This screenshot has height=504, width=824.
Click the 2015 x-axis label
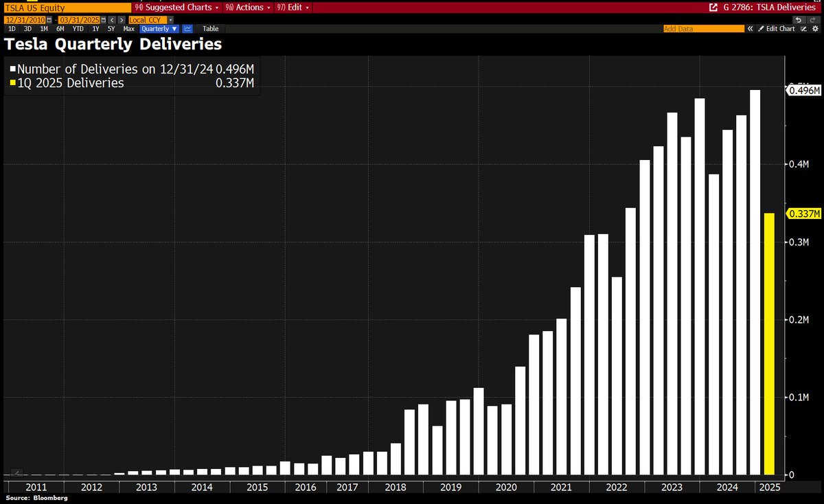click(x=257, y=487)
